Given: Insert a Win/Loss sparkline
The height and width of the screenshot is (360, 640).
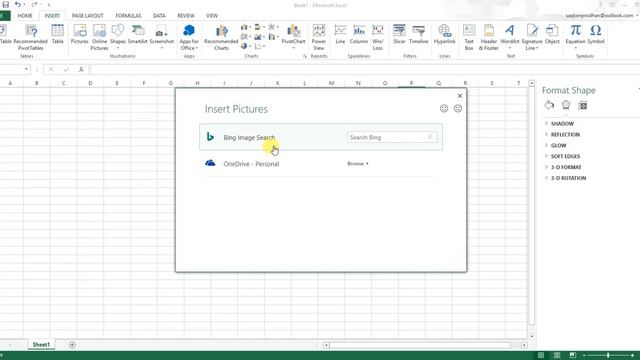Looking at the screenshot, I should point(378,37).
